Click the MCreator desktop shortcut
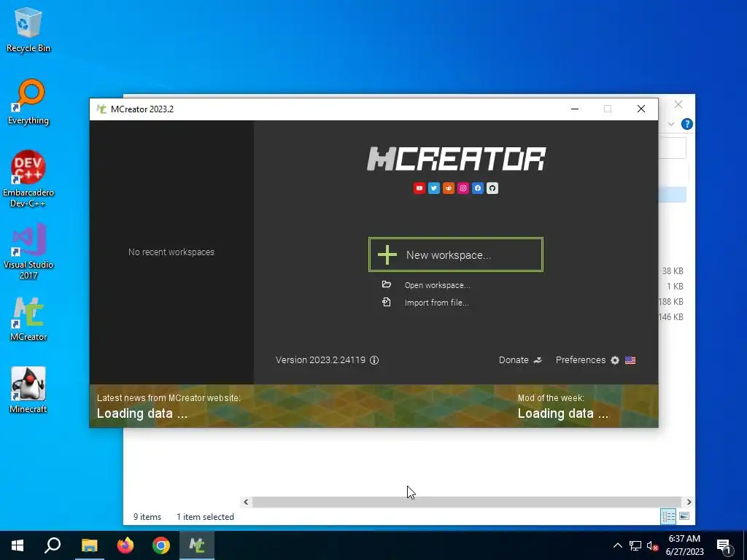 click(28, 319)
